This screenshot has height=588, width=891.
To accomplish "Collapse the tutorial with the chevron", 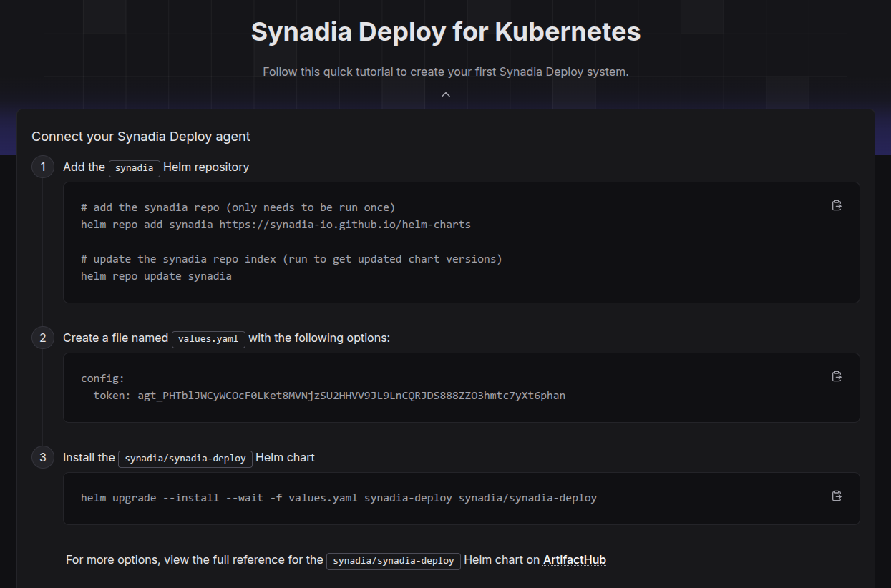I will 446,94.
